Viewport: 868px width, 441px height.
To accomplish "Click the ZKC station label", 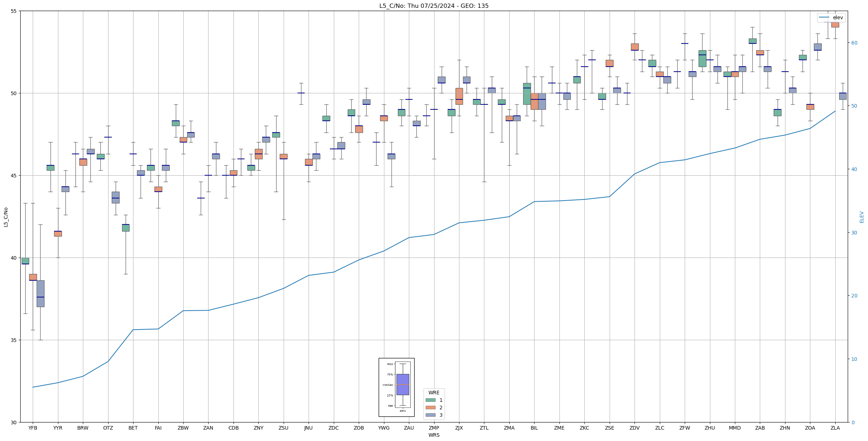I will pos(584,428).
